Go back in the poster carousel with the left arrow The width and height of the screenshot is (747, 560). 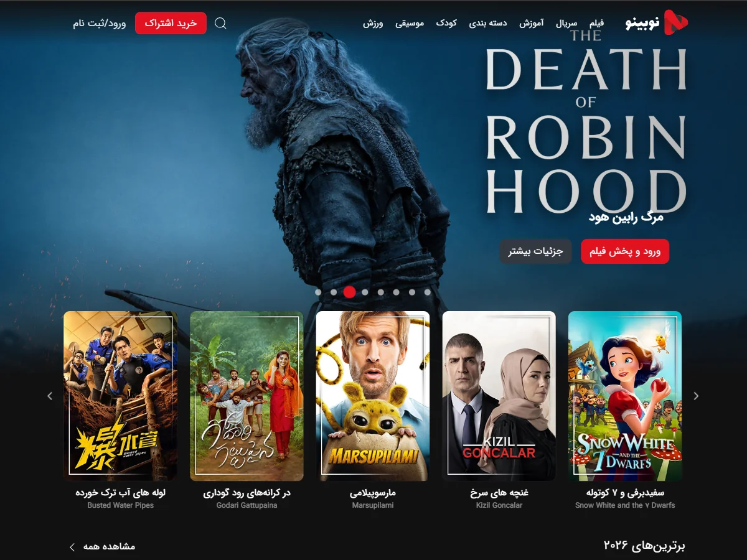[x=50, y=396]
